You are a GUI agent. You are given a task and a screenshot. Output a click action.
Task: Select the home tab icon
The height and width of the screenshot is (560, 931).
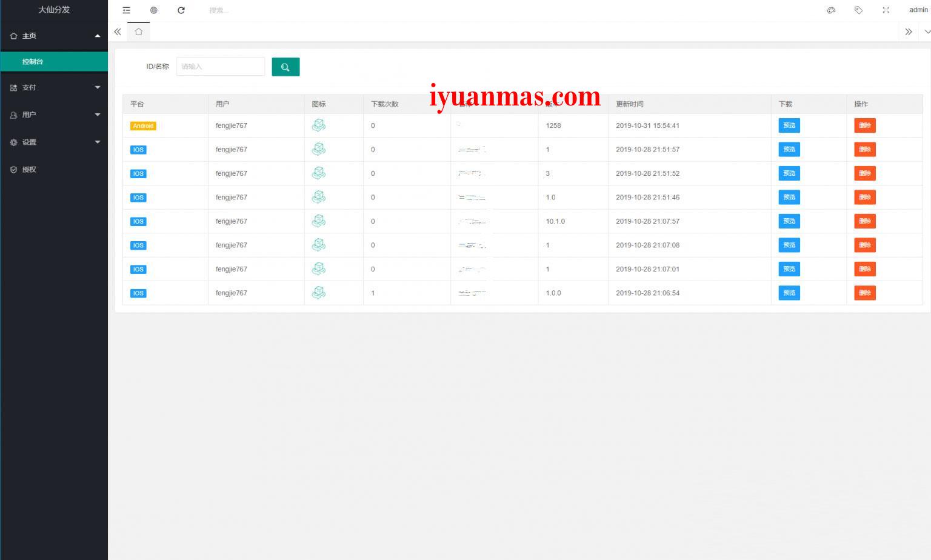click(139, 32)
